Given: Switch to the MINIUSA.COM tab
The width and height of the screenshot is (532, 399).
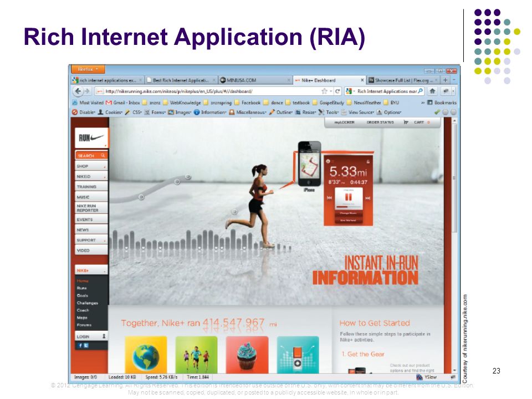Looking at the screenshot, I should pyautogui.click(x=255, y=80).
